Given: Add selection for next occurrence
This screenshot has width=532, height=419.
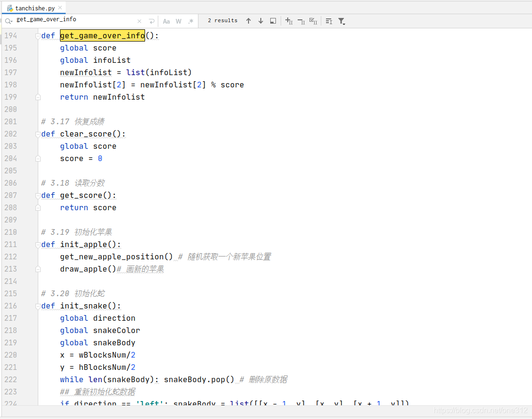Looking at the screenshot, I should tap(289, 21).
